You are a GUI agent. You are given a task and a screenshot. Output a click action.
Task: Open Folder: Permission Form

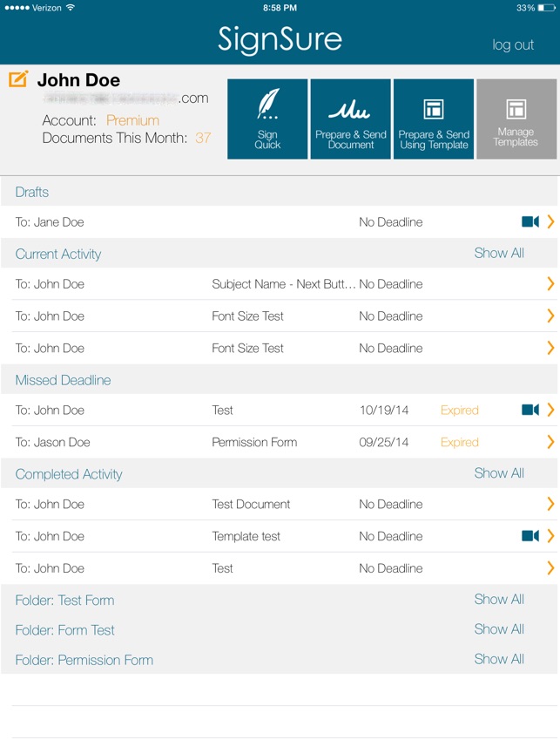84,660
